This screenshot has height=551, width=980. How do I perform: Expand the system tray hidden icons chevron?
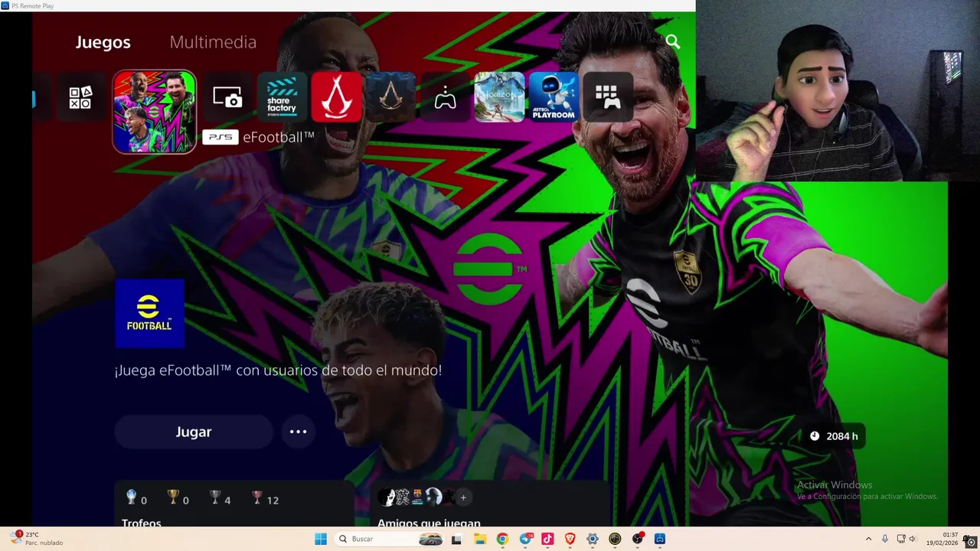(868, 539)
